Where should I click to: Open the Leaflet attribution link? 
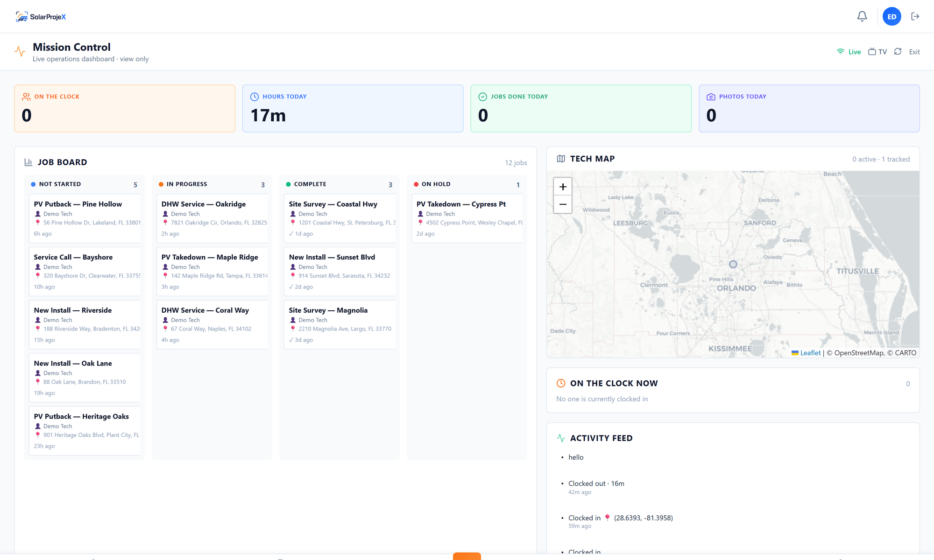coord(810,353)
